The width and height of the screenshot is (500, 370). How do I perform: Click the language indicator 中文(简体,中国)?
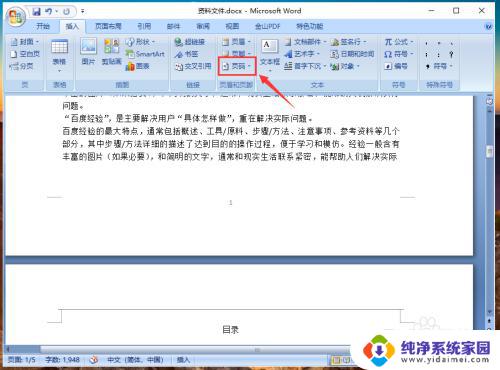[135, 360]
